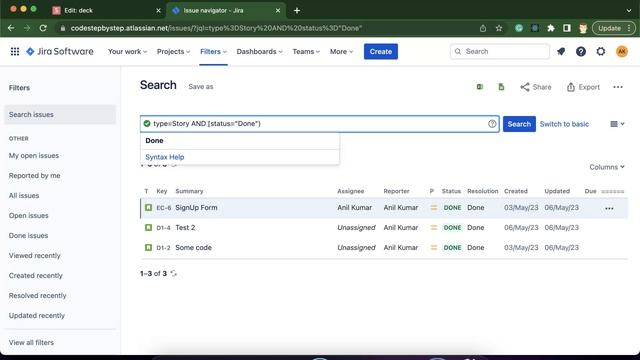Viewport: 640px width, 360px height.
Task: Open the Some code issue summary
Action: click(x=193, y=247)
